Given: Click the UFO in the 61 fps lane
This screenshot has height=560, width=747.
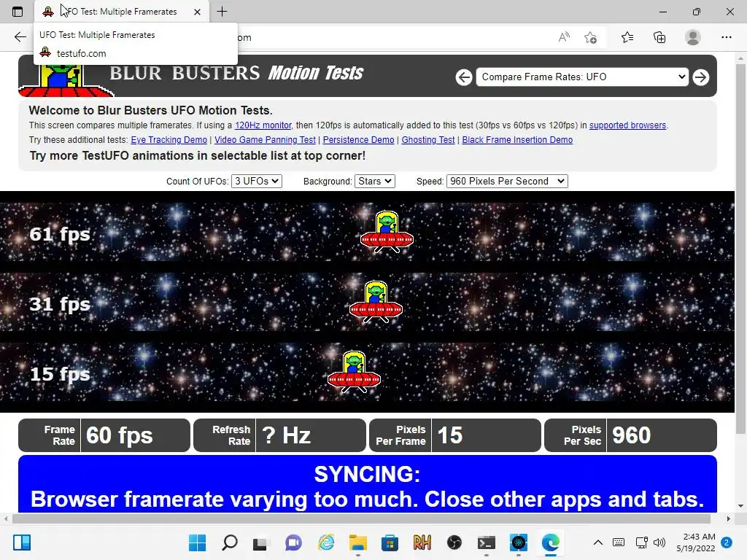Looking at the screenshot, I should pyautogui.click(x=387, y=232).
